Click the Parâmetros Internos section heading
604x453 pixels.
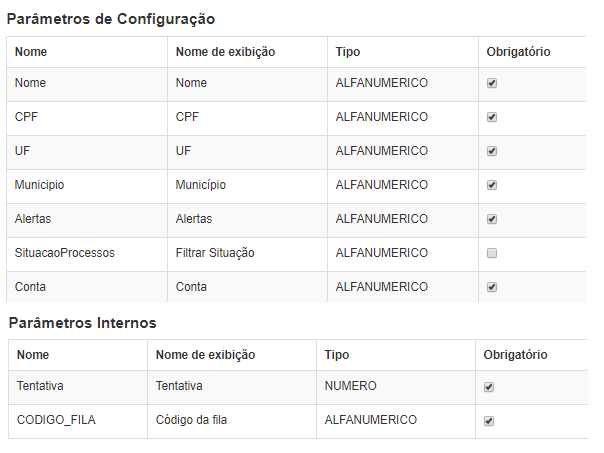(82, 323)
